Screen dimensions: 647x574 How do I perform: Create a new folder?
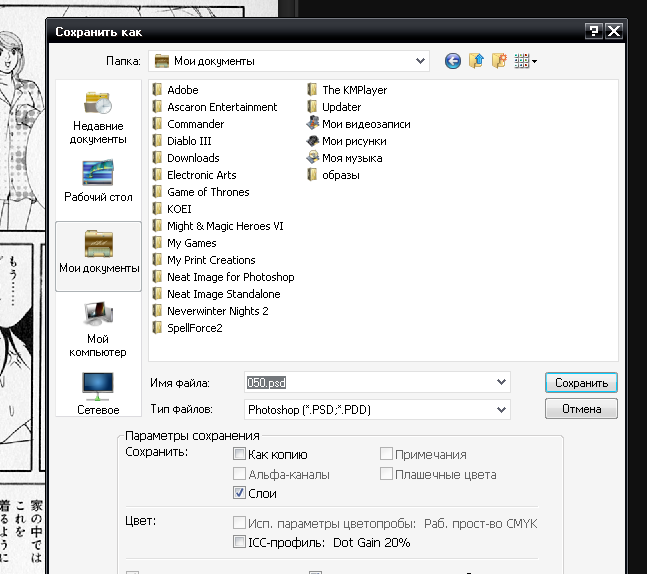[499, 61]
